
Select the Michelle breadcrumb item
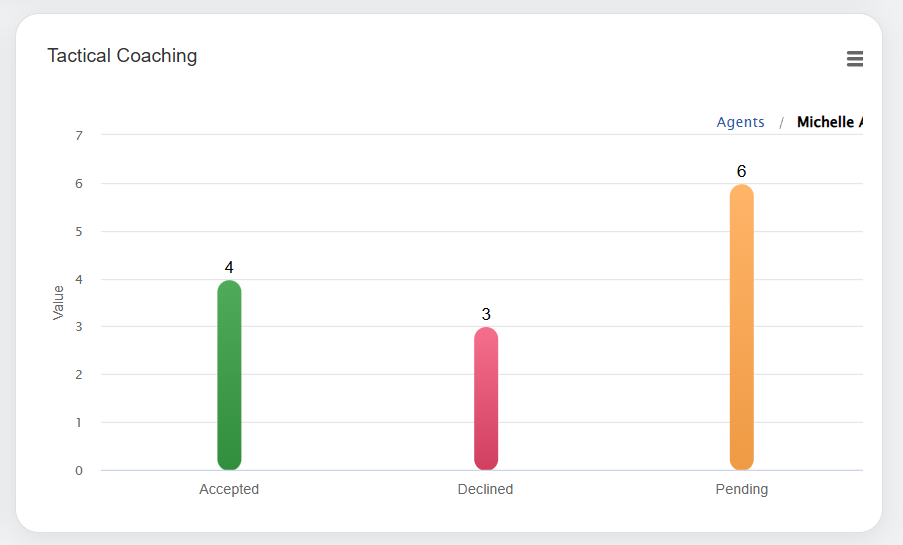[x=828, y=122]
